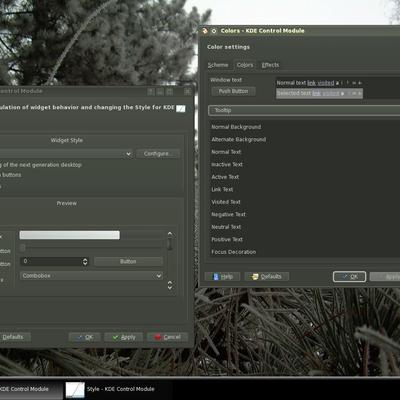Click the preview progress bar in Style window
The image size is (400, 400).
[91, 235]
